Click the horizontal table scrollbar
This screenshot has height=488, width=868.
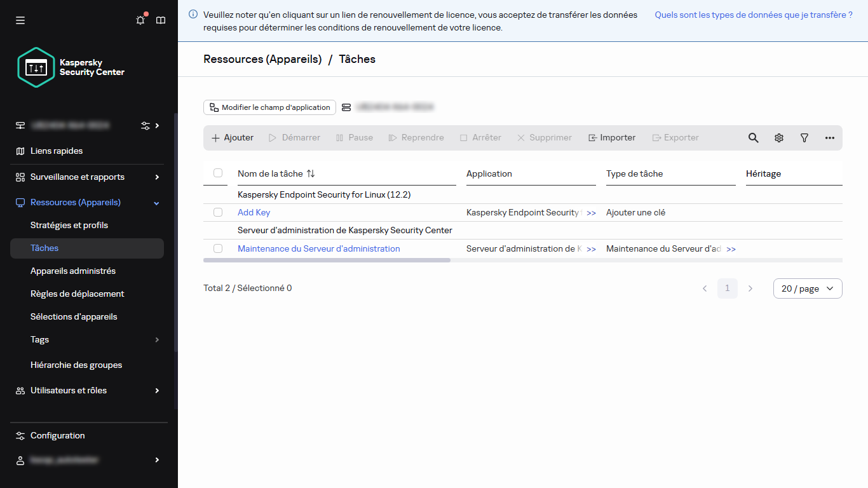click(327, 260)
